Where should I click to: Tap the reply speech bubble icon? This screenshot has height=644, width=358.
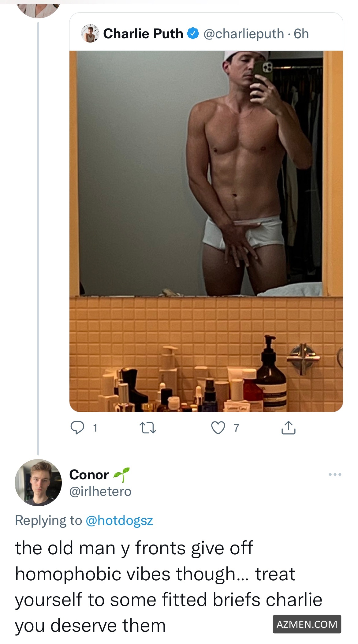coord(77,428)
